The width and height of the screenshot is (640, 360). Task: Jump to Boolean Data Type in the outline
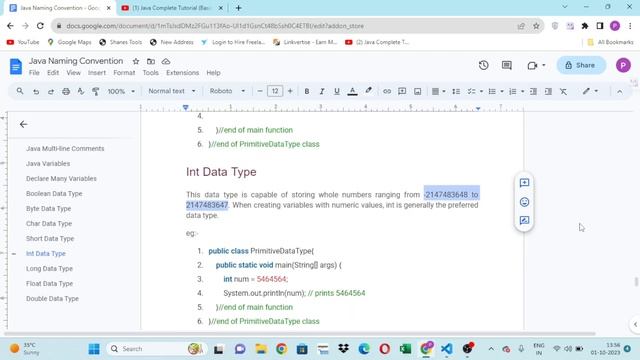coord(54,193)
